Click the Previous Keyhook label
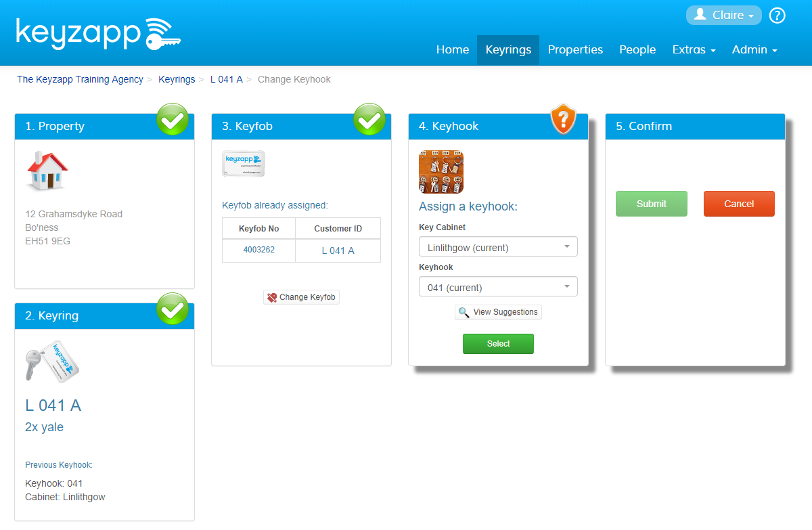The height and width of the screenshot is (530, 812). (x=59, y=465)
